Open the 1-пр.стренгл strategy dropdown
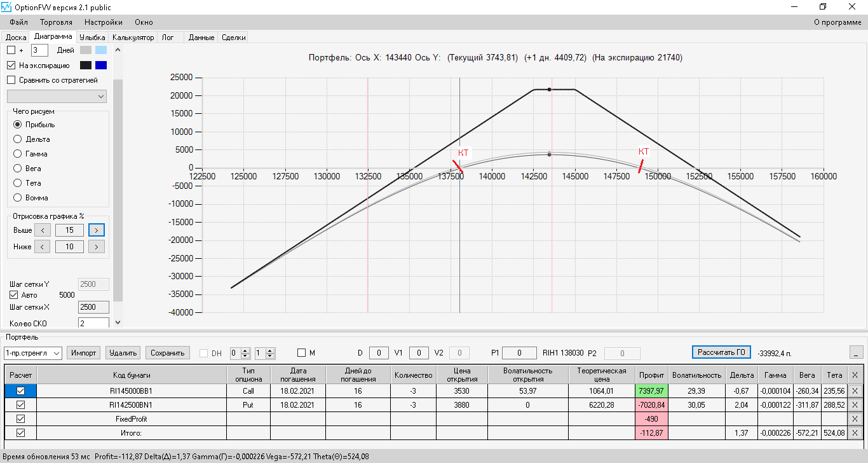Screen dimensions: 868x463 [x=32, y=353]
